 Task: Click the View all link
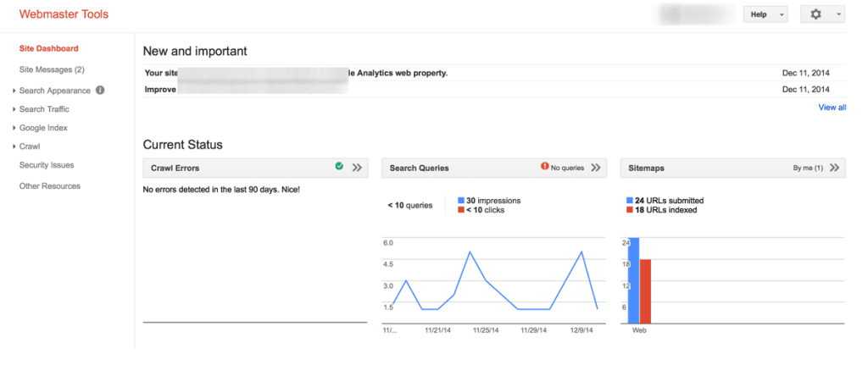pyautogui.click(x=832, y=108)
